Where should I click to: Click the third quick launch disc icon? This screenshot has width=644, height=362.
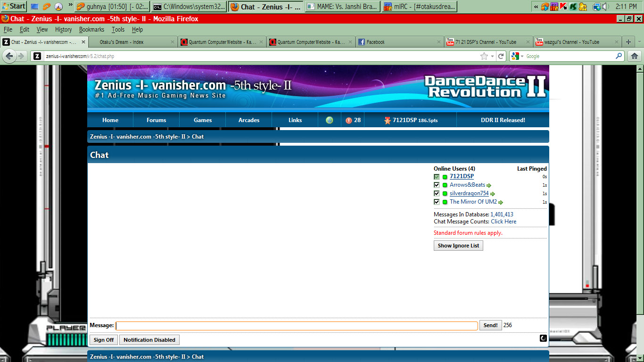(x=58, y=7)
